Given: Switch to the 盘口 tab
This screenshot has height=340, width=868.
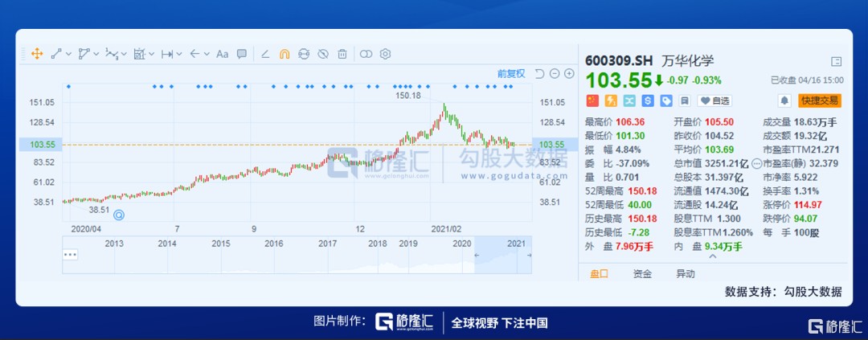Looking at the screenshot, I should (x=599, y=273).
